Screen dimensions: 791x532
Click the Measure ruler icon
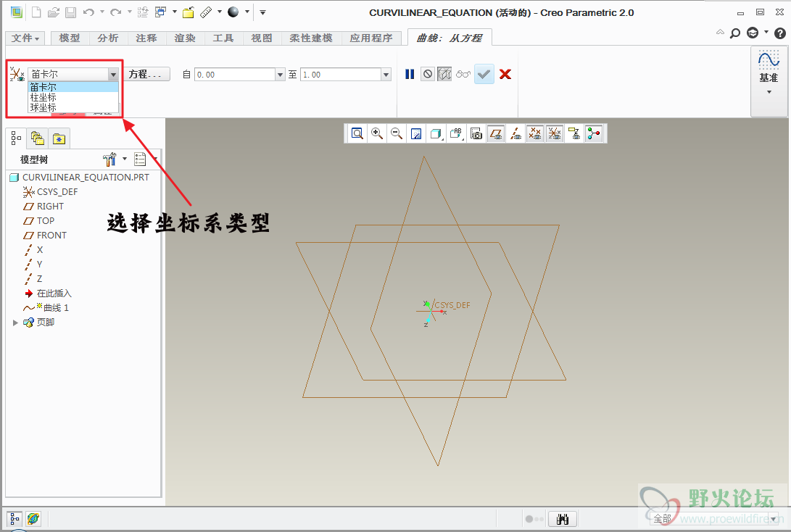coord(207,12)
